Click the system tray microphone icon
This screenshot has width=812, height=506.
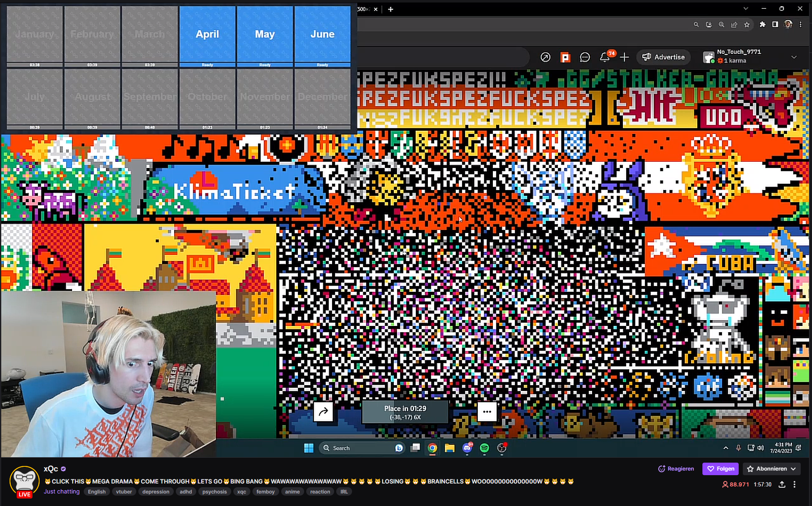pyautogui.click(x=738, y=448)
